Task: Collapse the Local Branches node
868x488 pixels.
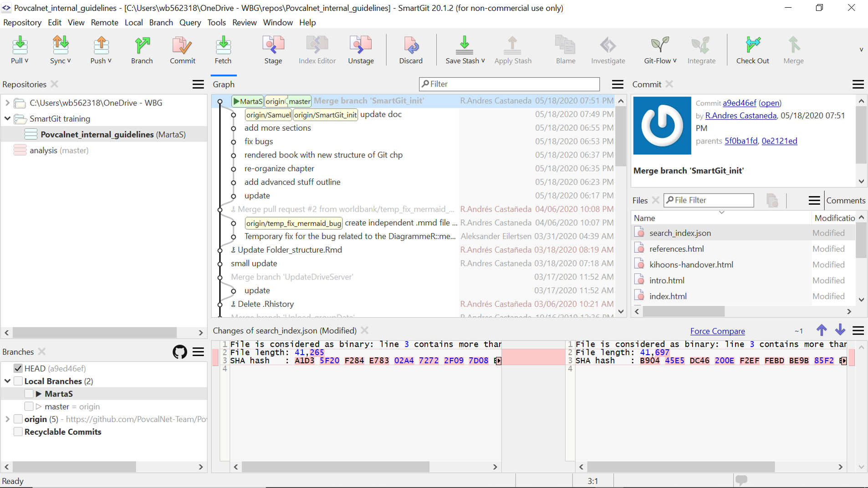Action: click(x=7, y=381)
